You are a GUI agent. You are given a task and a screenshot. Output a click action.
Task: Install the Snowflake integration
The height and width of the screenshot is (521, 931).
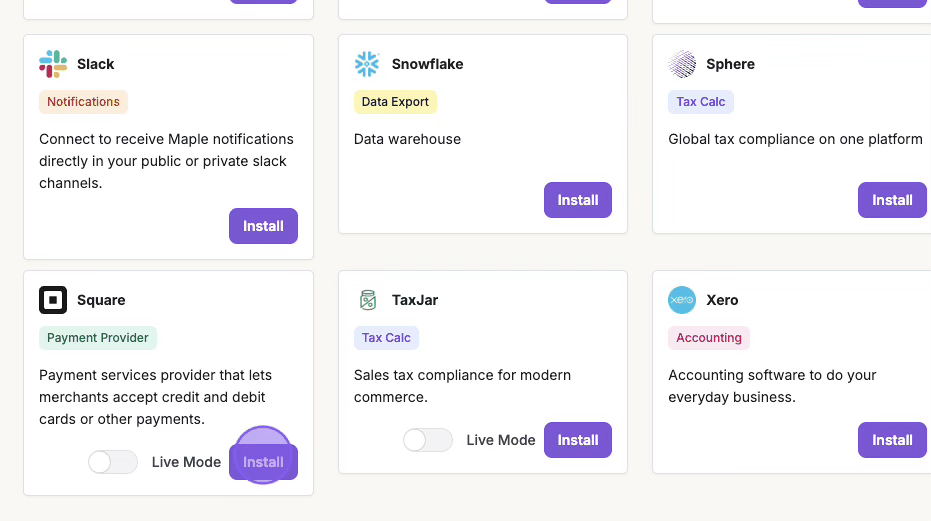pos(577,200)
